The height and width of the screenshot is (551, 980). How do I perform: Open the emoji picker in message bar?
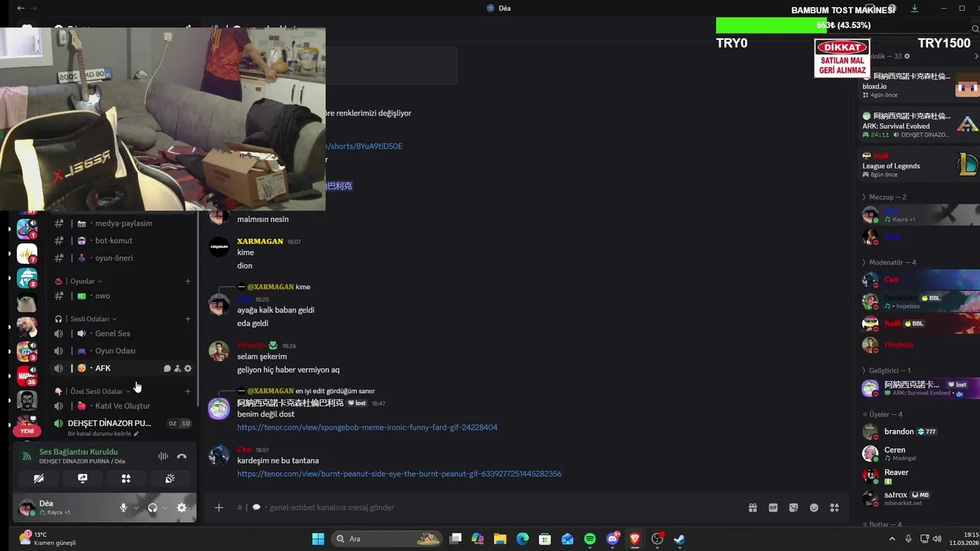tap(814, 507)
